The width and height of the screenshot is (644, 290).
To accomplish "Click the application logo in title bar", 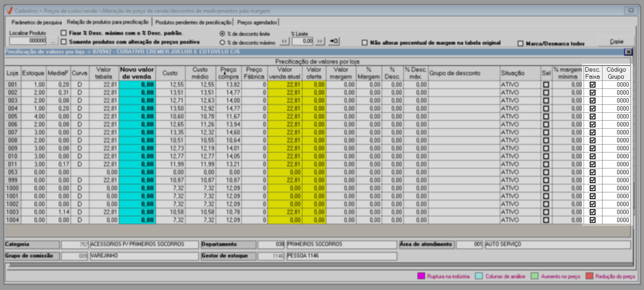I will coord(10,11).
